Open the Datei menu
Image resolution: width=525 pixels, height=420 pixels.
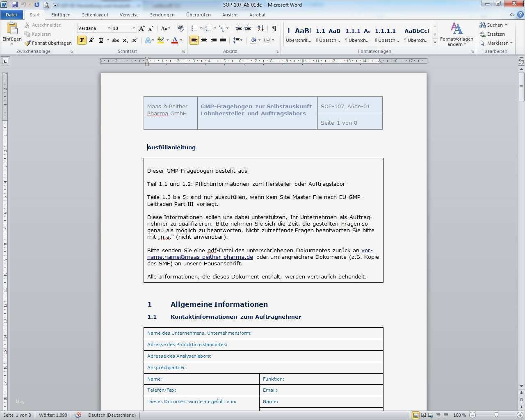point(11,14)
